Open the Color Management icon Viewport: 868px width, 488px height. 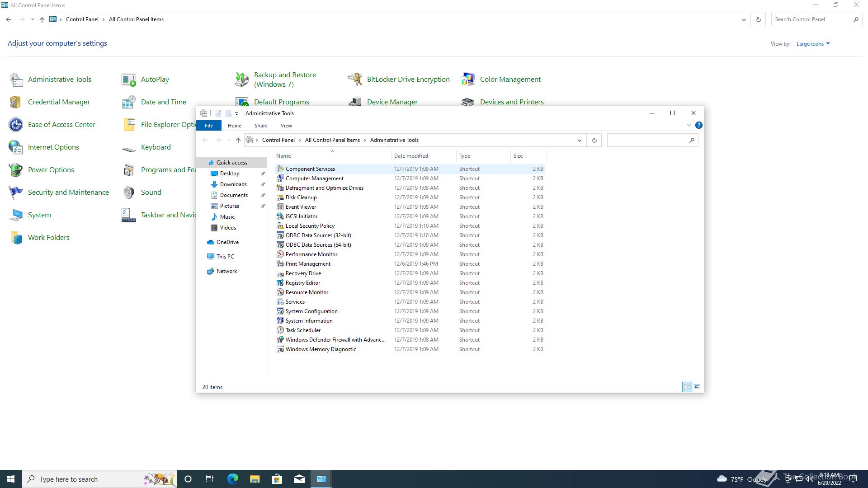(468, 80)
